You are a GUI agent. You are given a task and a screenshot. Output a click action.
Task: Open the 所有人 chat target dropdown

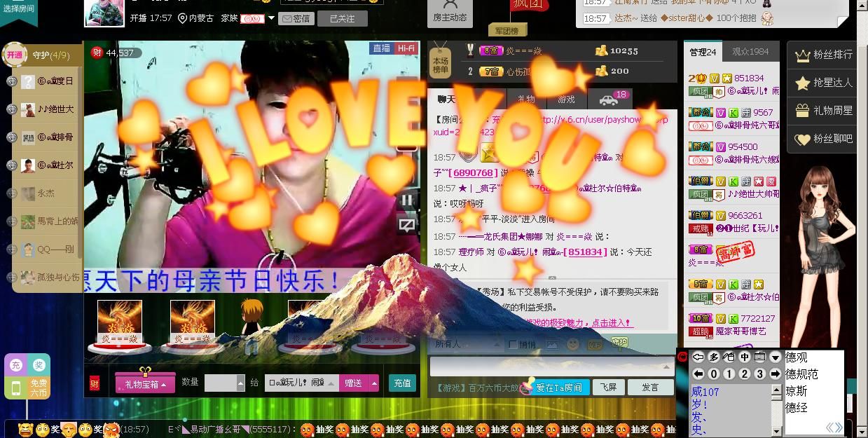pos(466,344)
